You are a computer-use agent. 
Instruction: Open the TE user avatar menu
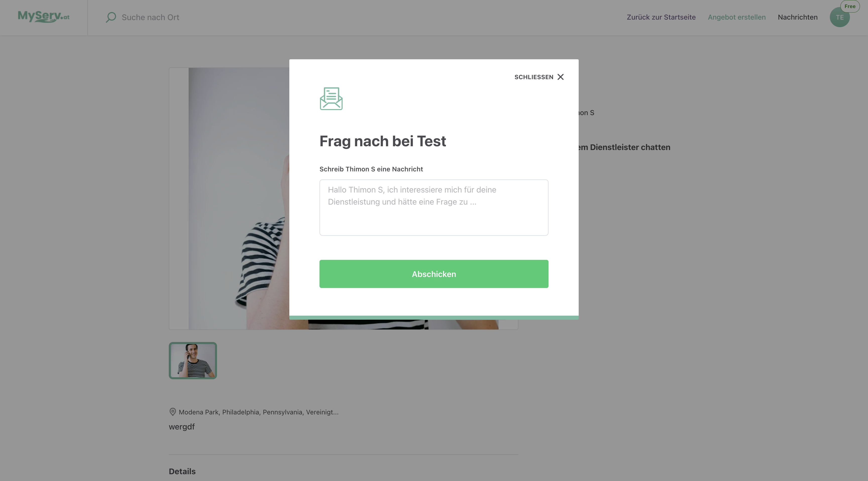pyautogui.click(x=839, y=18)
